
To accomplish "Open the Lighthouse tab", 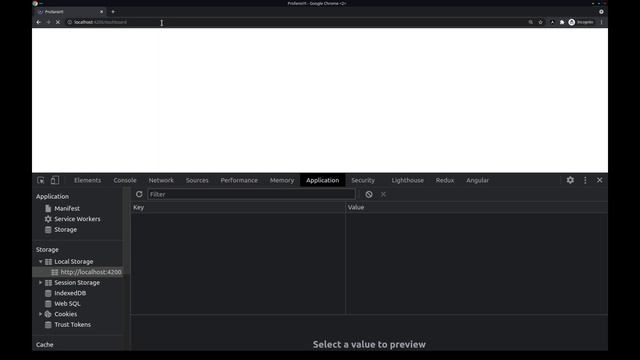I will click(x=408, y=180).
